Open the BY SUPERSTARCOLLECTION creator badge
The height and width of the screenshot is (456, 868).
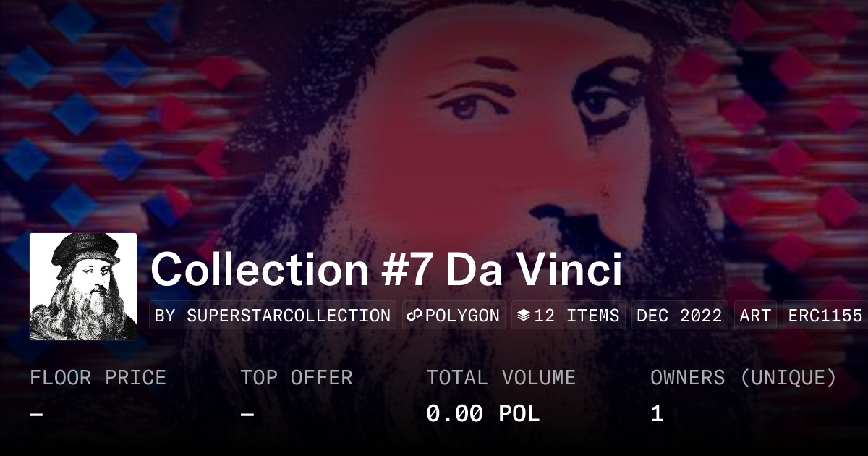[x=273, y=316]
